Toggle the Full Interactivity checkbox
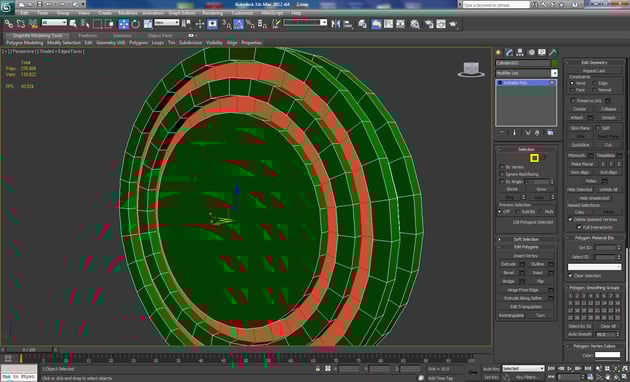The image size is (630, 382). pyautogui.click(x=579, y=227)
